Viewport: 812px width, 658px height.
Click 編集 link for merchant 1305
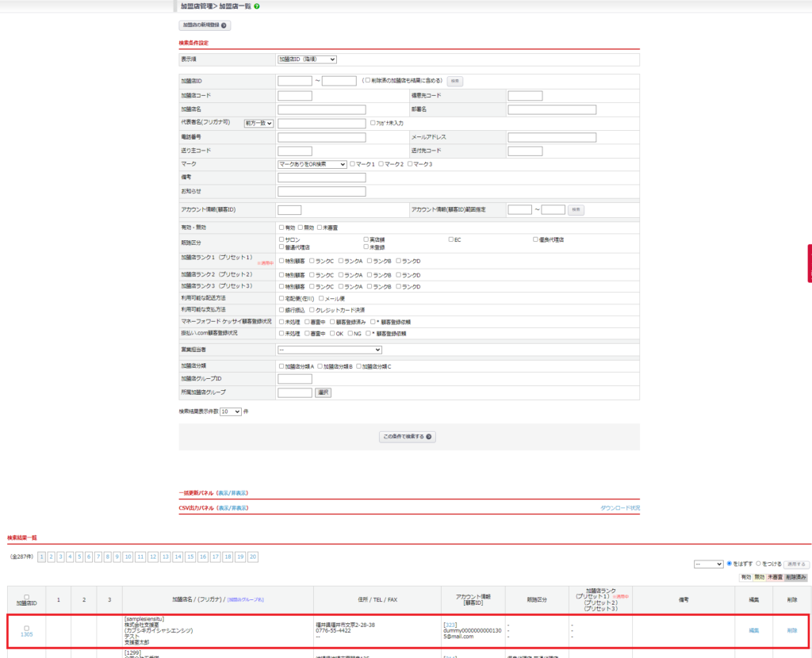753,630
